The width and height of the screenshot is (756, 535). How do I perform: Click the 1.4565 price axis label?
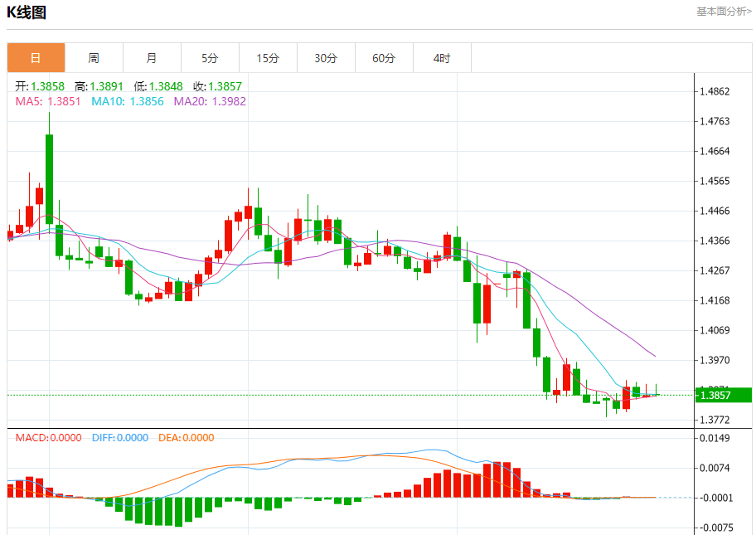coord(715,181)
